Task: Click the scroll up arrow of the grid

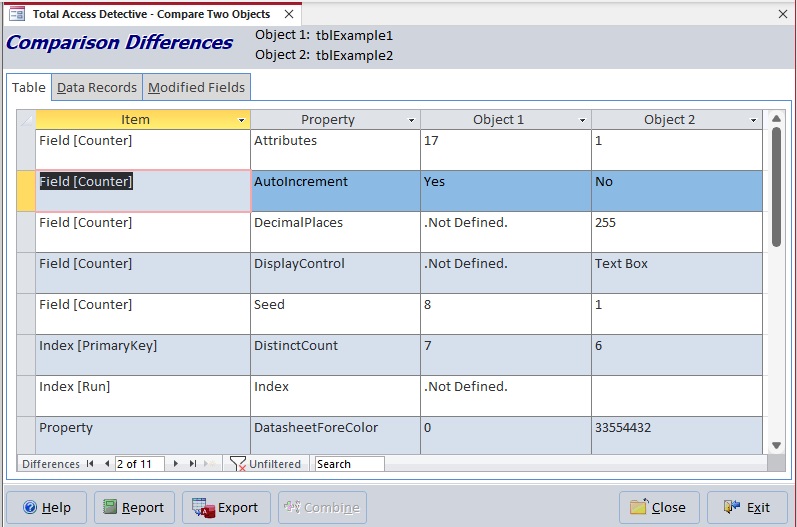Action: (x=776, y=118)
